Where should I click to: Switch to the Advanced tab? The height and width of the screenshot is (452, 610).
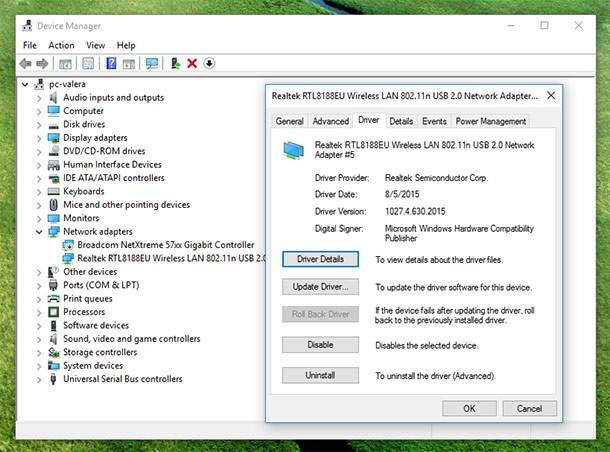331,121
